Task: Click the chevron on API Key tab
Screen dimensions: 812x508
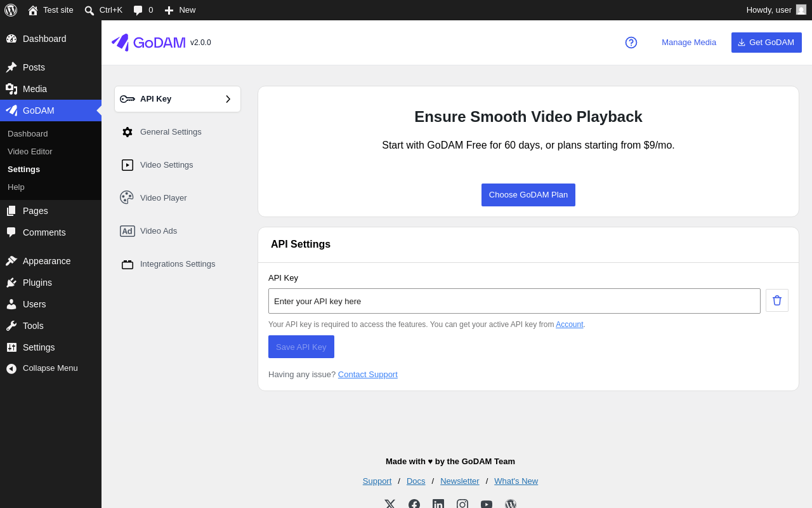Action: [x=228, y=99]
